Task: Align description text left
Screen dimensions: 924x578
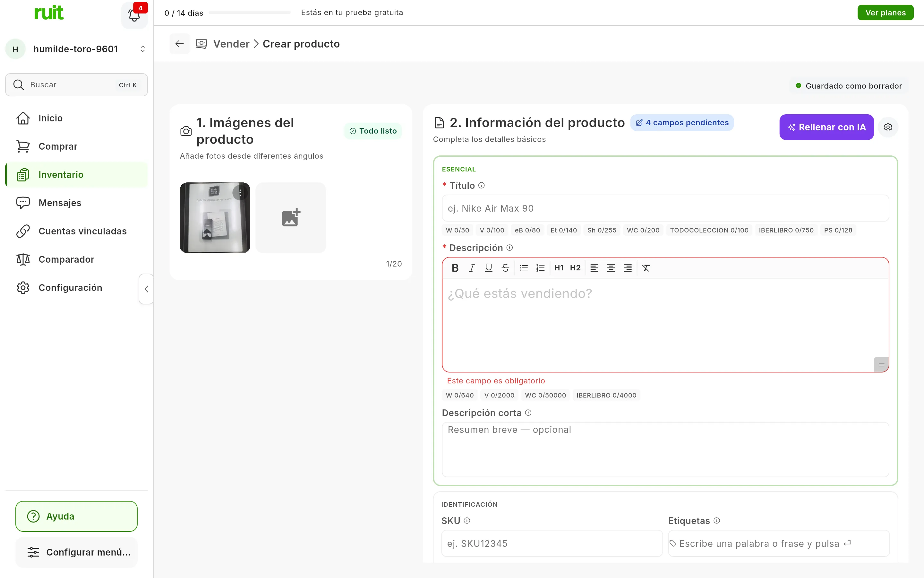Action: coord(594,268)
